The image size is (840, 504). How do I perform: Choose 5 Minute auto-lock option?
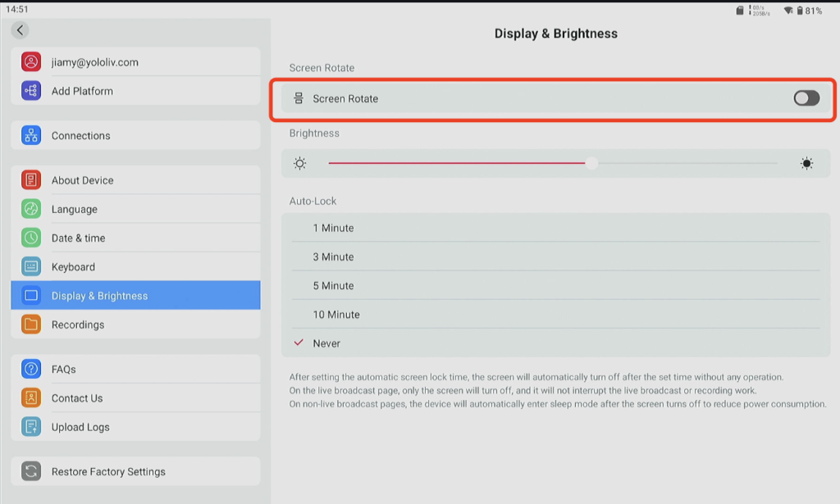[555, 286]
